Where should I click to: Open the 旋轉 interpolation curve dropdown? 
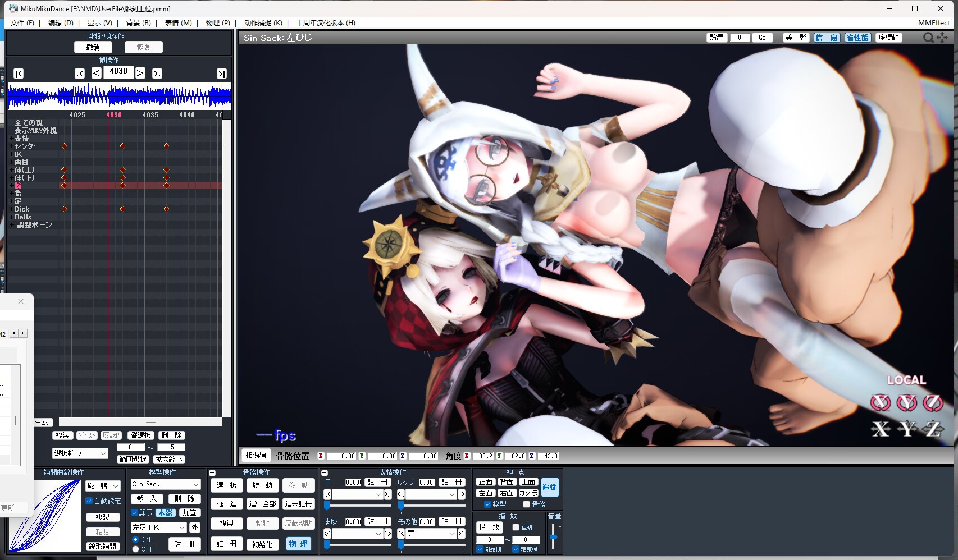click(103, 486)
